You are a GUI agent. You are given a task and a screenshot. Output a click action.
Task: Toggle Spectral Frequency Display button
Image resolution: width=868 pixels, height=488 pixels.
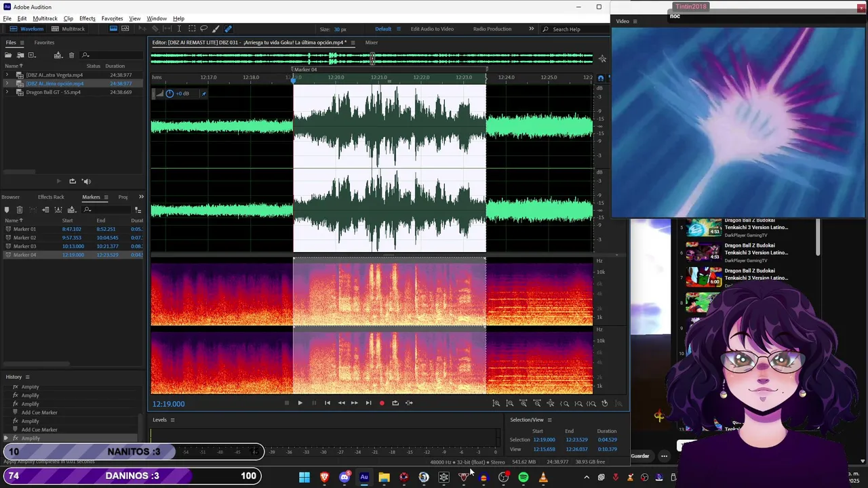point(113,28)
